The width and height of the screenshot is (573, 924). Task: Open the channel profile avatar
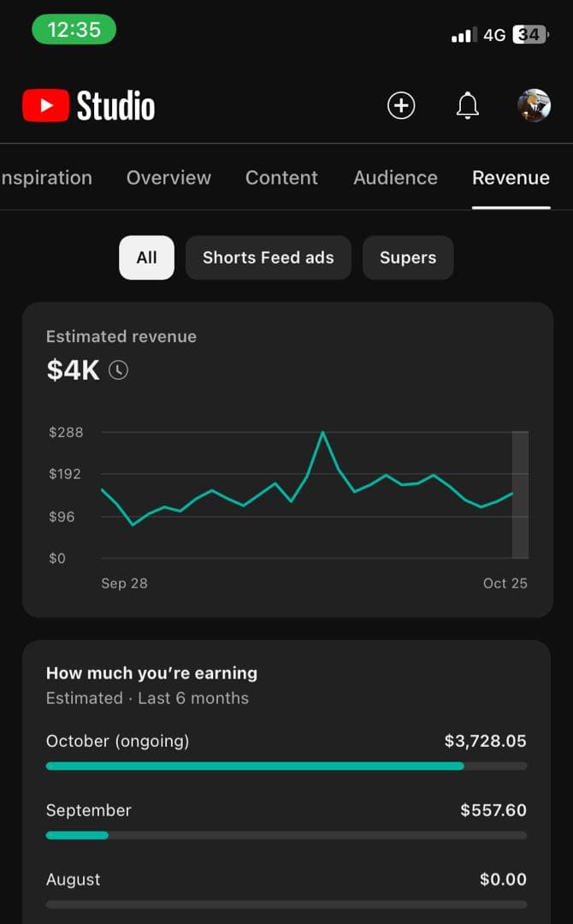coord(534,106)
